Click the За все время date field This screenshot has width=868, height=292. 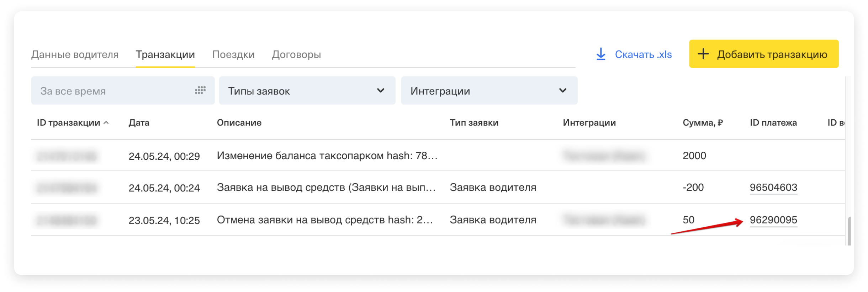pos(114,91)
